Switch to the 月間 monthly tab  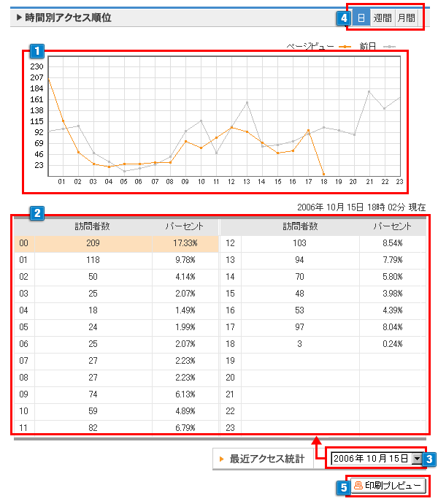[406, 18]
